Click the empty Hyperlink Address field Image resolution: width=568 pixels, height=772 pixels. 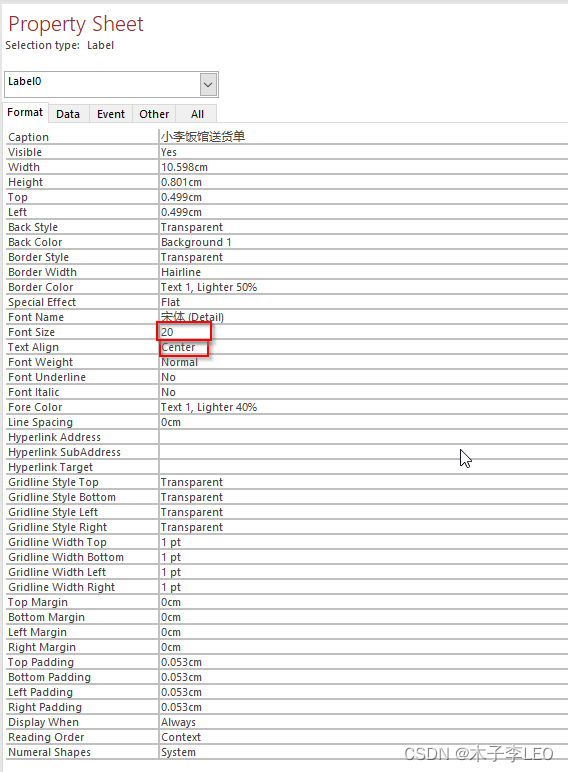[363, 437]
